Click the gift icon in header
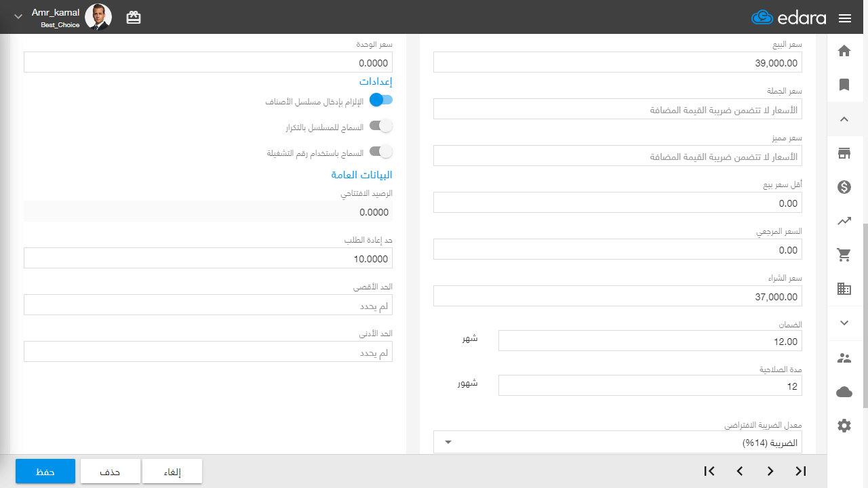 tap(134, 18)
